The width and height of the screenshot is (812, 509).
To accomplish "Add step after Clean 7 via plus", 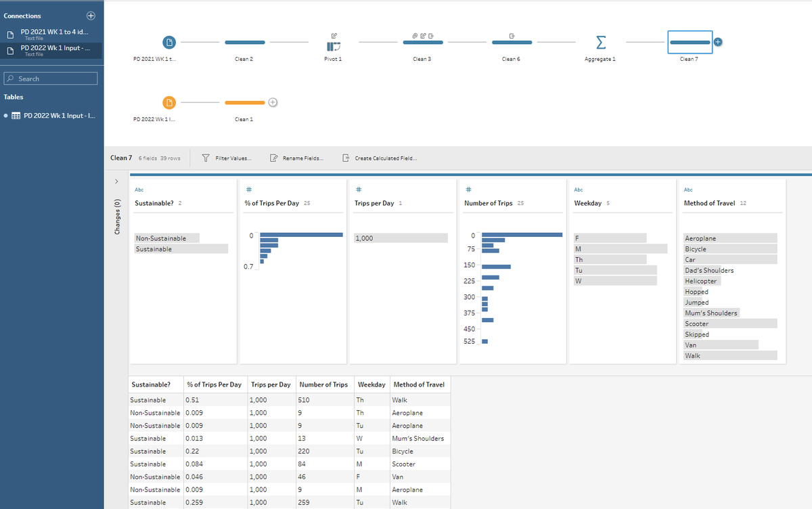I will tap(718, 42).
